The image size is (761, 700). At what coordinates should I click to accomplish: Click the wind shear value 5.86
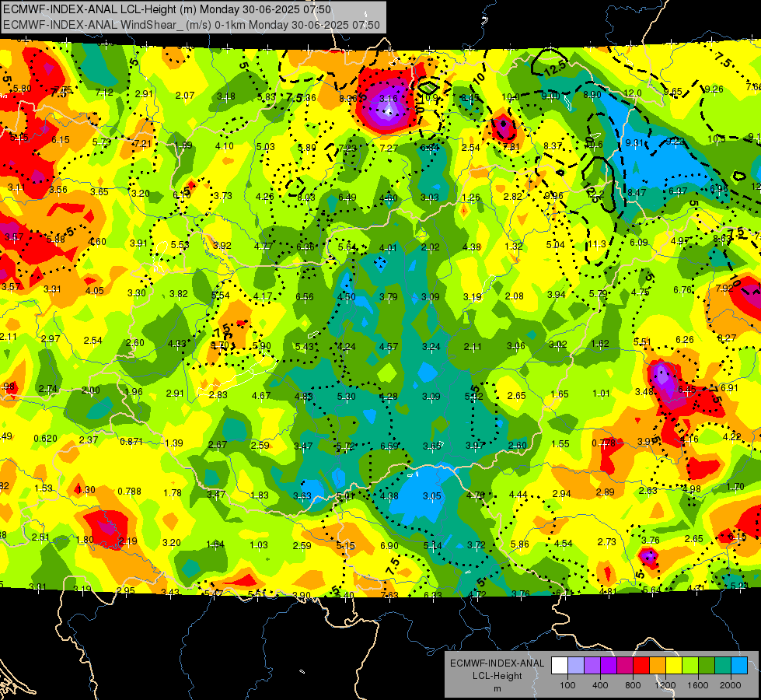(520, 544)
